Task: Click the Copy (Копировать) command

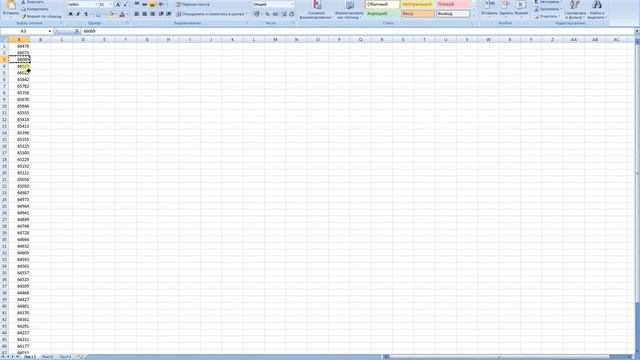Action: click(x=35, y=9)
